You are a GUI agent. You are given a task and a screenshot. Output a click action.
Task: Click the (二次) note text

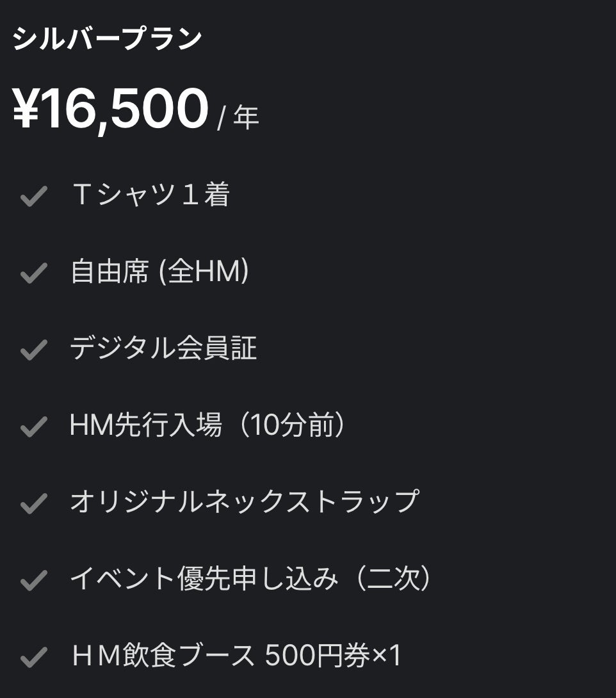click(393, 579)
